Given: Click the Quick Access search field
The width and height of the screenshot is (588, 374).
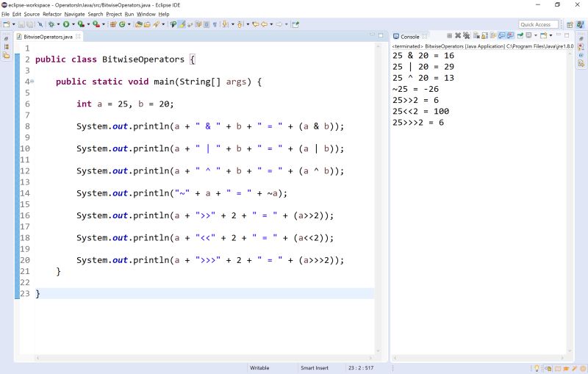Looking at the screenshot, I should tap(538, 24).
